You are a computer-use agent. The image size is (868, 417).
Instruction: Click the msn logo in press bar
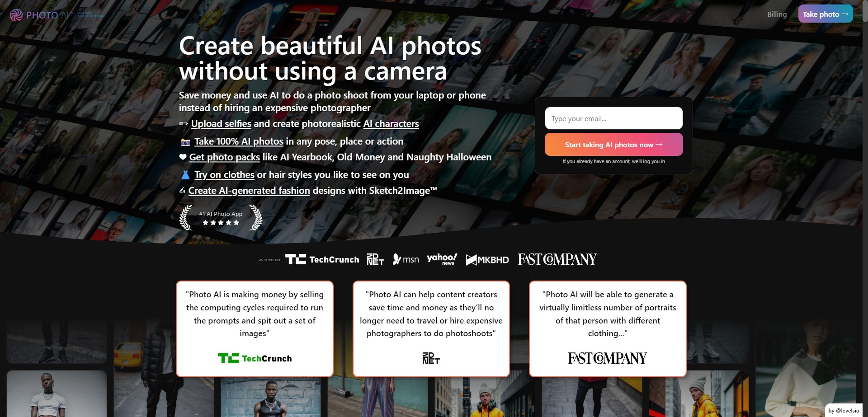pyautogui.click(x=406, y=259)
